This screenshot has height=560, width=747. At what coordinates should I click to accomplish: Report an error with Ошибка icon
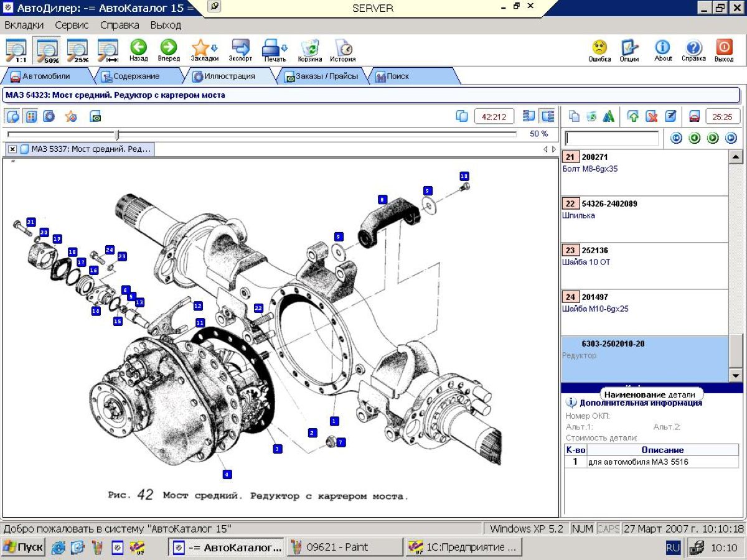pyautogui.click(x=599, y=51)
